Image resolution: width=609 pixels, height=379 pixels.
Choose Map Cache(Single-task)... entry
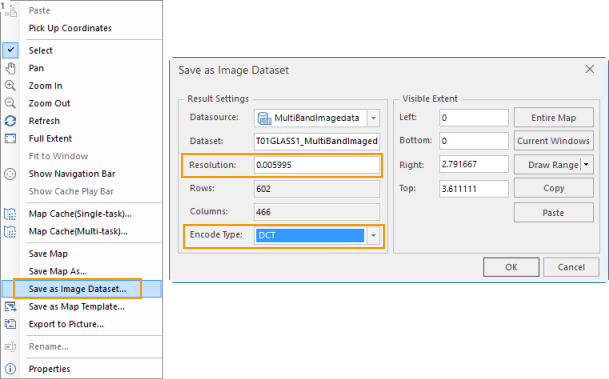pyautogui.click(x=80, y=214)
